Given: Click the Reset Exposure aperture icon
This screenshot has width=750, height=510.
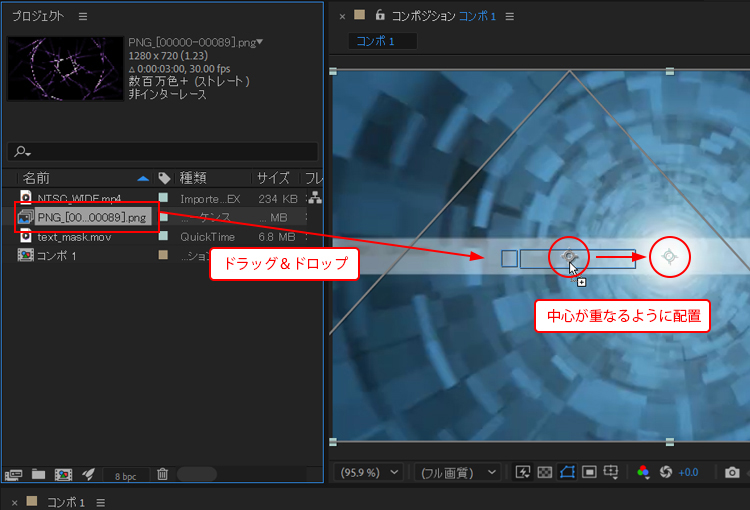Looking at the screenshot, I should 664,472.
